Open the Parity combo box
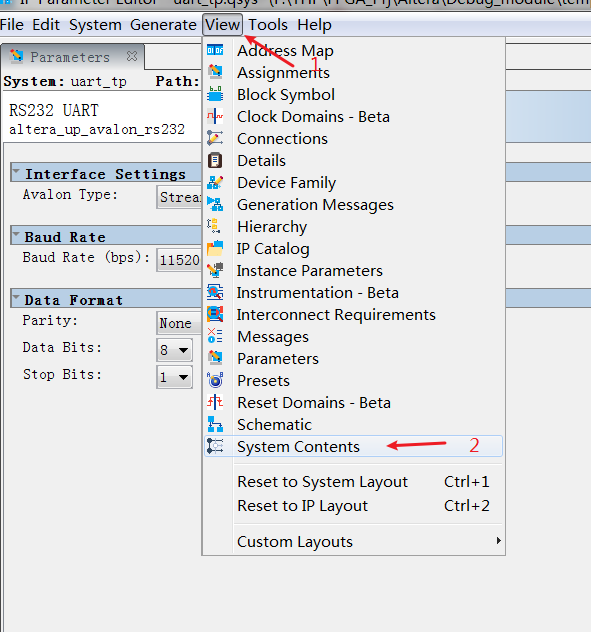Image resolution: width=591 pixels, height=632 pixels. pyautogui.click(x=179, y=323)
